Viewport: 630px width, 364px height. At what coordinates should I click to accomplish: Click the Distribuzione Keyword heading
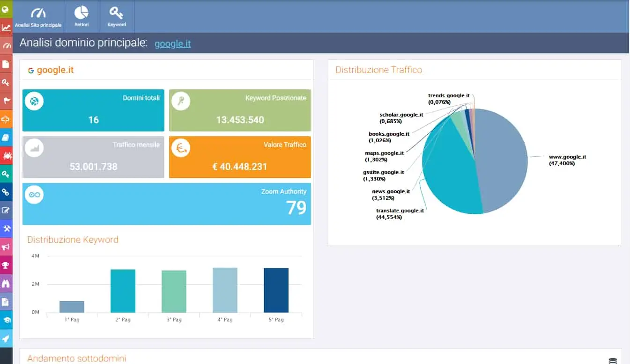tap(73, 240)
